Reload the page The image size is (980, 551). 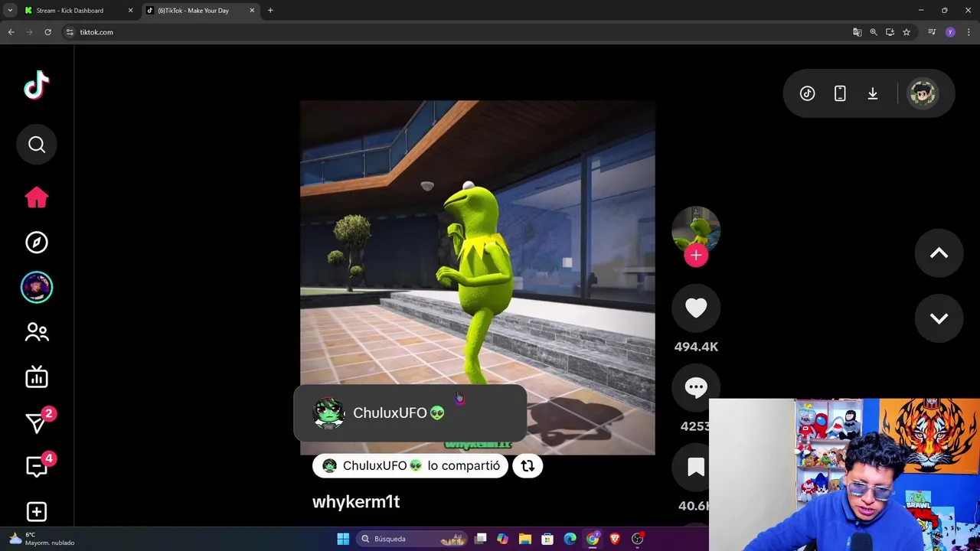(x=47, y=32)
